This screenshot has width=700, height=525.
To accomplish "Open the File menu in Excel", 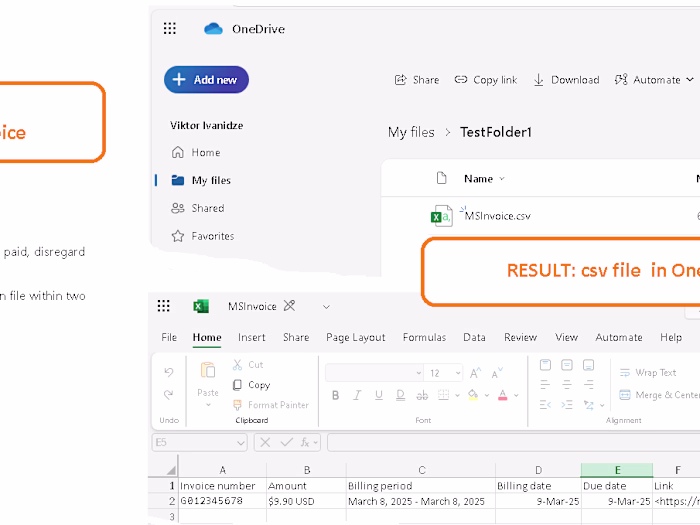I will [x=169, y=338].
